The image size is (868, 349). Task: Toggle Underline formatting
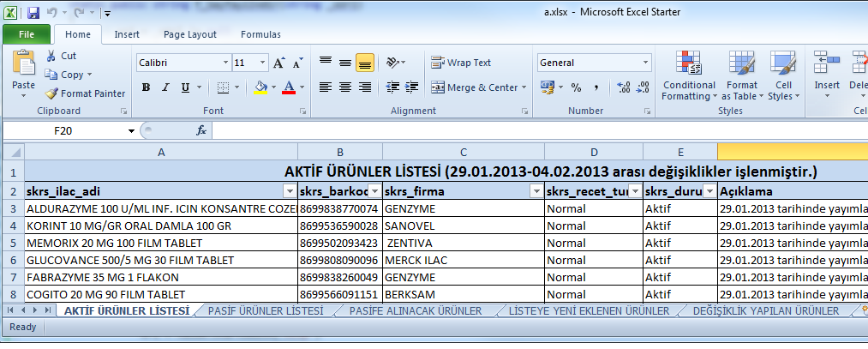tap(185, 87)
